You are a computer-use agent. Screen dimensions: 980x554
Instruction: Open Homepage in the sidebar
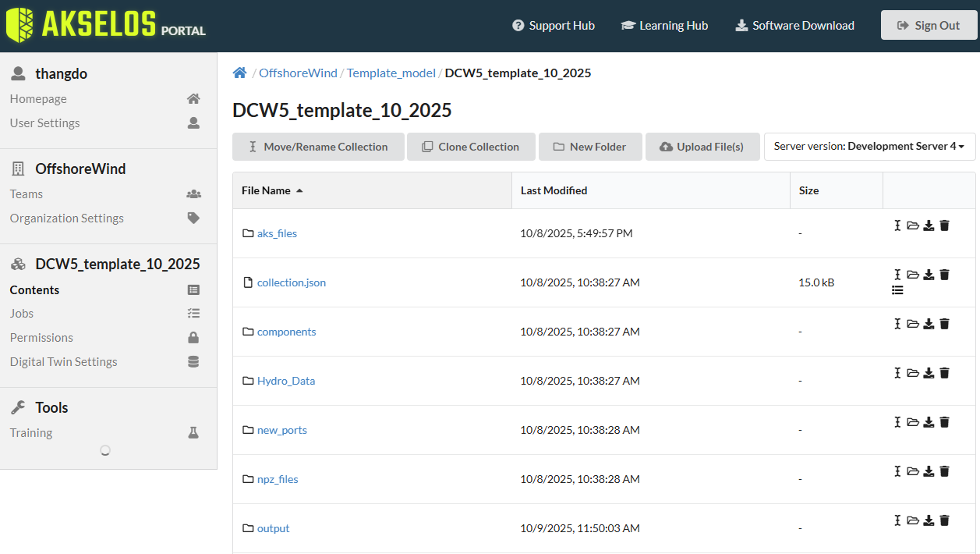point(38,99)
